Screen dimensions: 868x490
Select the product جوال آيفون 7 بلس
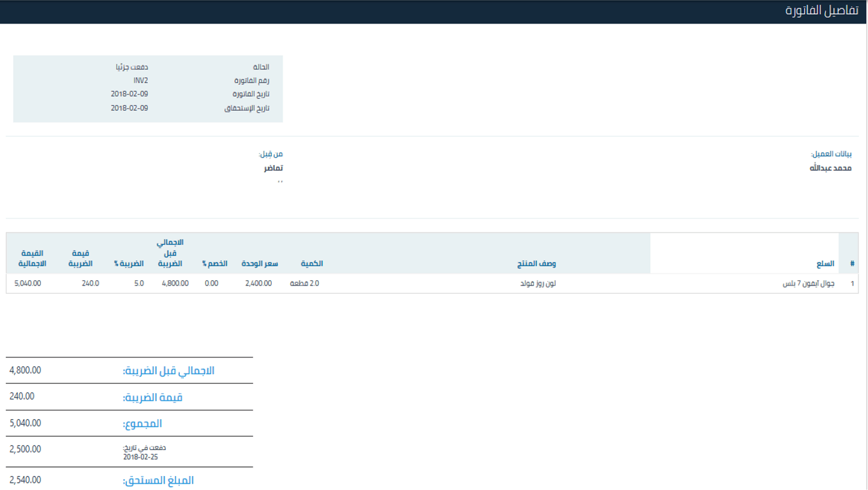point(808,284)
